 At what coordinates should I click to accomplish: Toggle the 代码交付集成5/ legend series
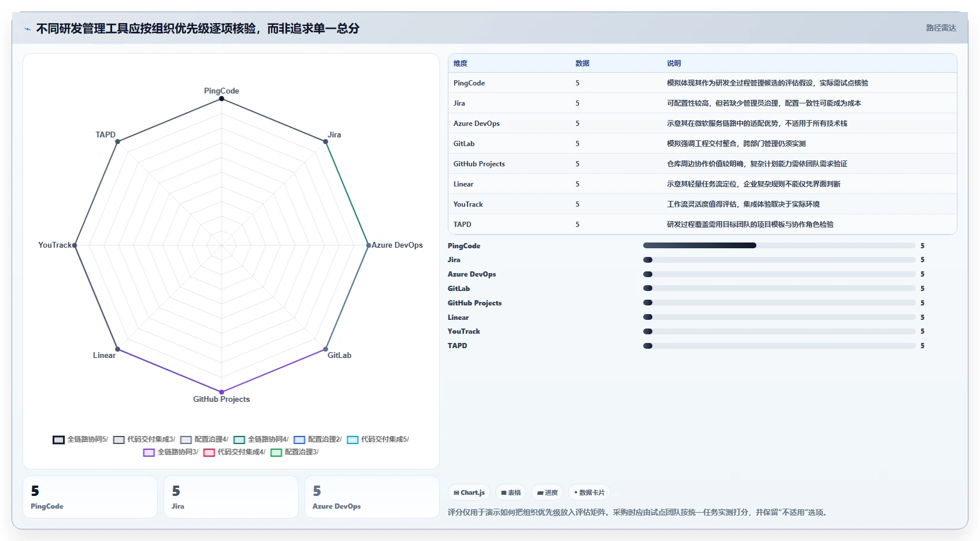pyautogui.click(x=378, y=439)
